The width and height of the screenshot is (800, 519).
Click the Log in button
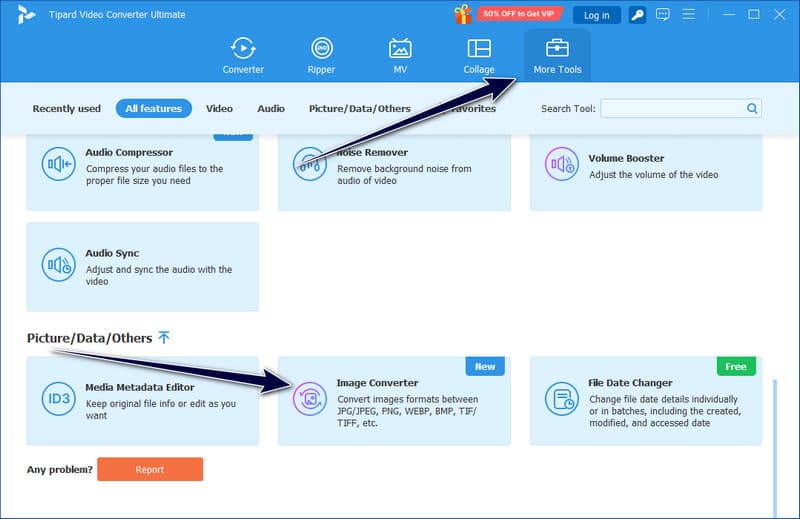pos(596,15)
